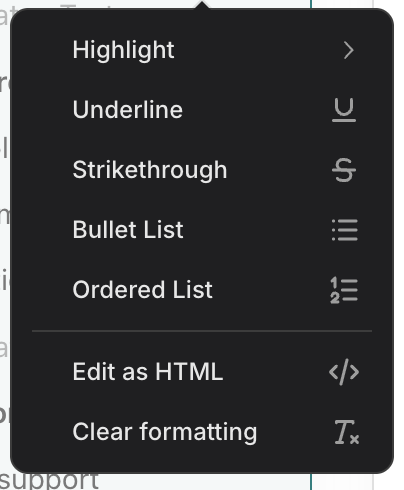Select the bullet list icon
This screenshot has width=404, height=490.
(x=344, y=230)
